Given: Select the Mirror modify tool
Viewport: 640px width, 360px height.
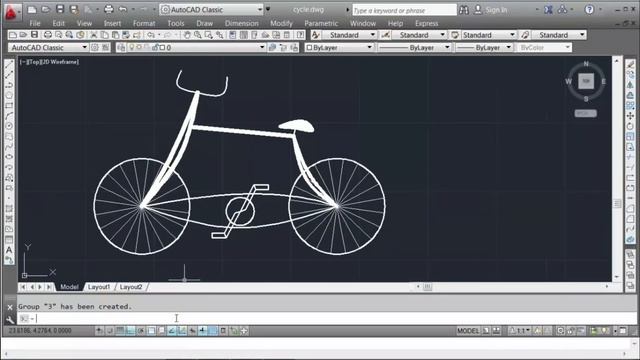Looking at the screenshot, I should pyautogui.click(x=631, y=85).
